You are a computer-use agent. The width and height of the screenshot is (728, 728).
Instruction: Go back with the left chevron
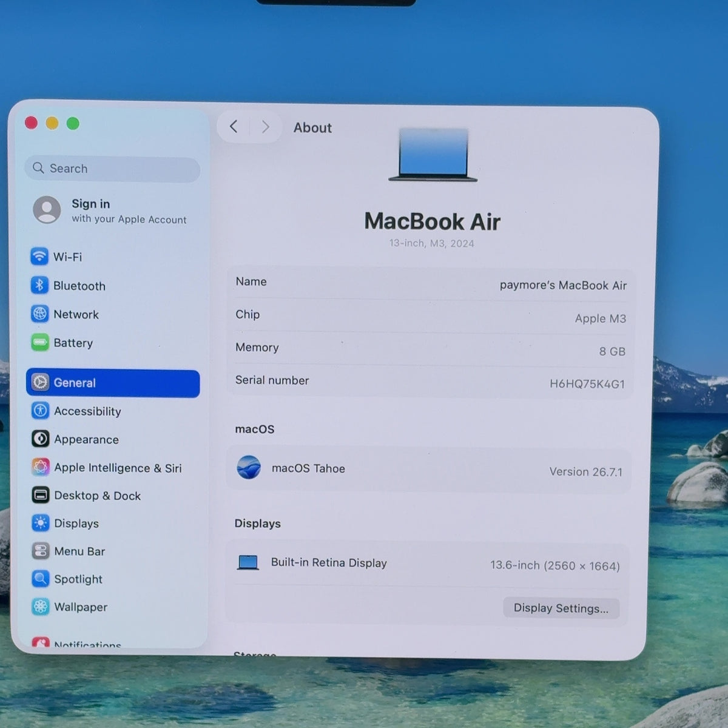click(x=234, y=127)
